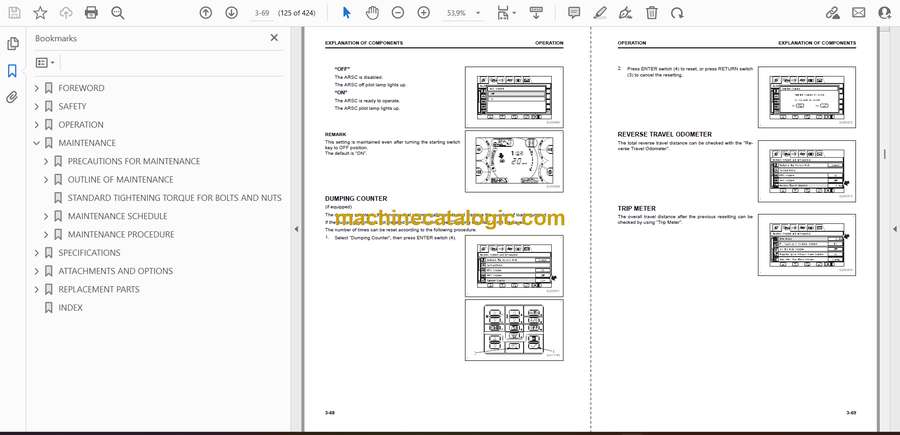Select the MAINTENANCE bookmark label
900x435 pixels.
(87, 143)
